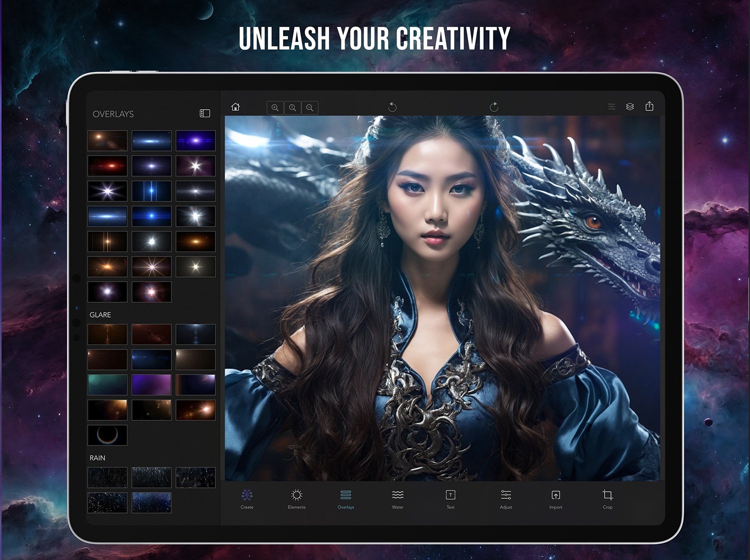Open the Text tool
The width and height of the screenshot is (750, 560).
click(x=450, y=499)
